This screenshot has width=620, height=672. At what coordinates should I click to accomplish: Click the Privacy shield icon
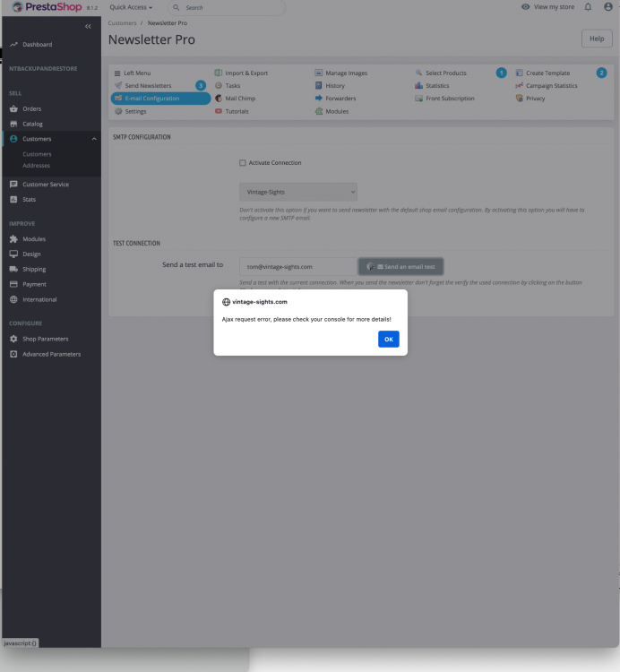(x=519, y=99)
